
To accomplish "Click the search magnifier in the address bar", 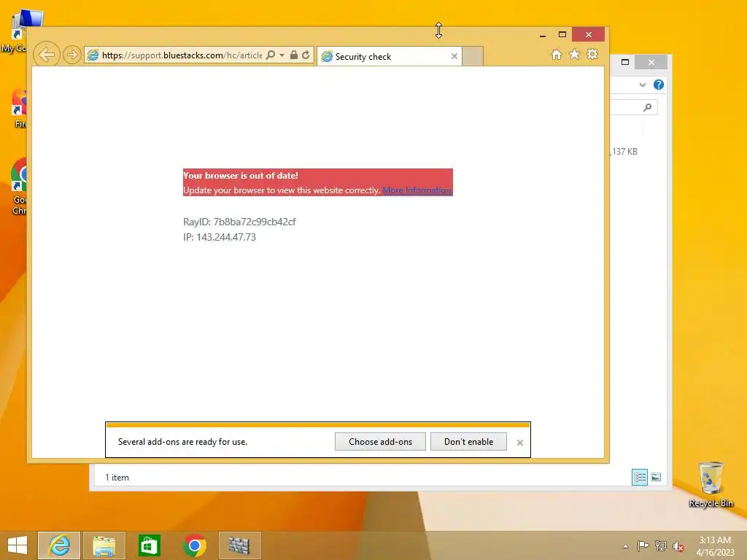I will 271,55.
